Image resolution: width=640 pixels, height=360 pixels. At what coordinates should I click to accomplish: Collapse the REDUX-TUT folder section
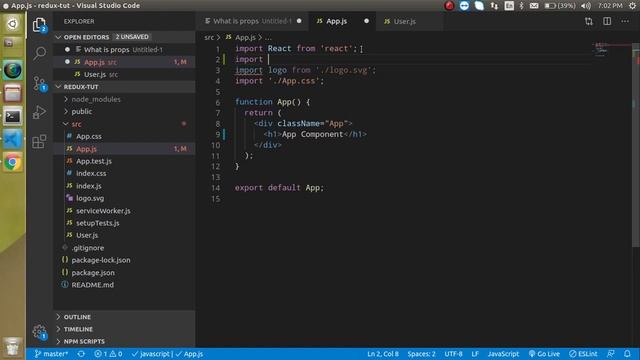click(x=124, y=87)
